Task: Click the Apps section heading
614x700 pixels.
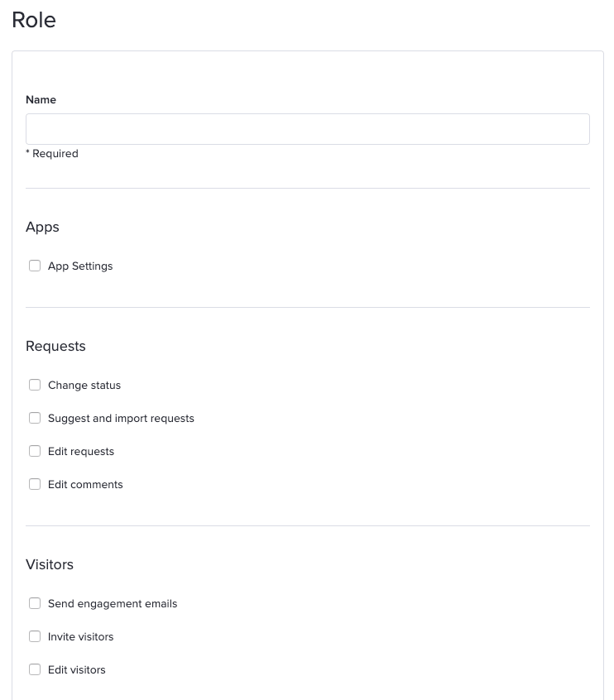Action: 42,227
